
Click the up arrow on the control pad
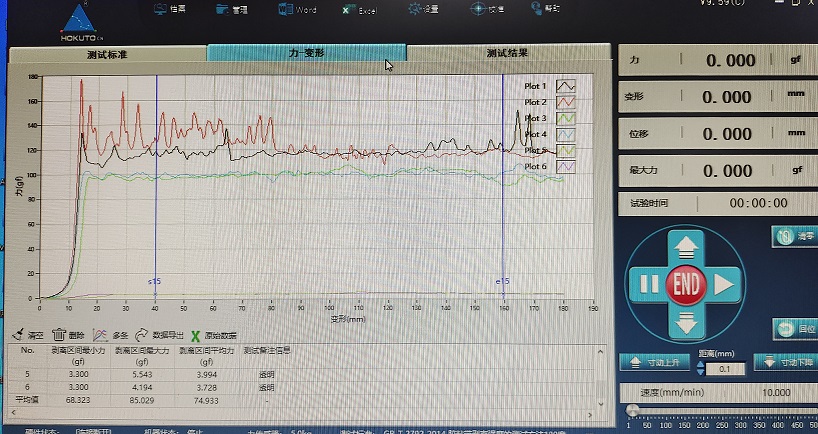(x=686, y=246)
